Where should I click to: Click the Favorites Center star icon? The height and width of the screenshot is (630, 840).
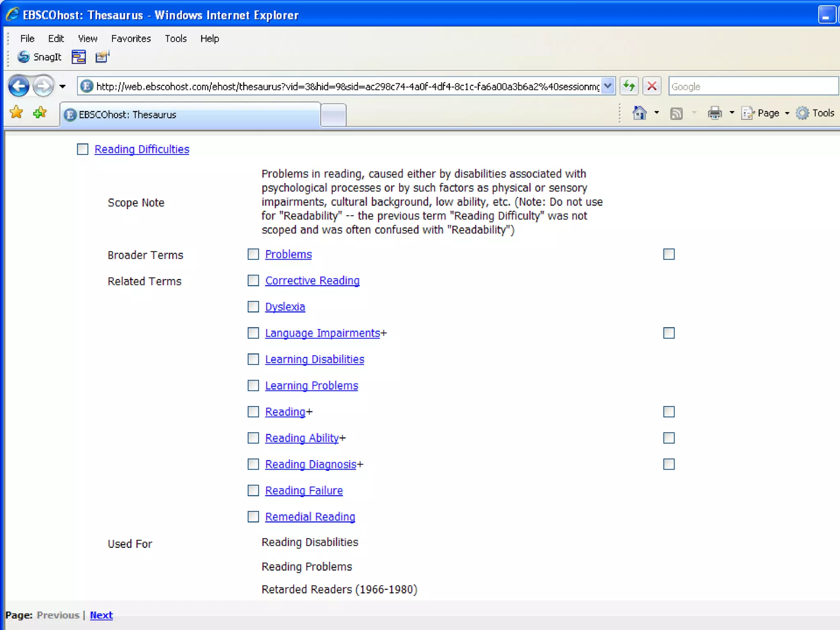point(16,112)
